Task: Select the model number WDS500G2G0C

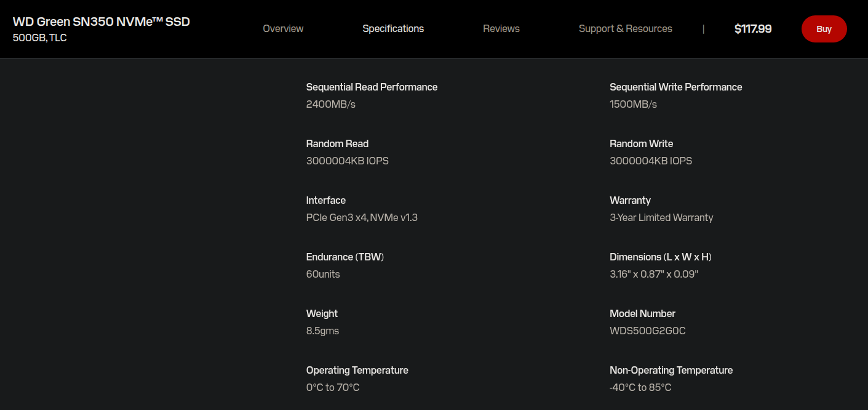Action: pyautogui.click(x=648, y=331)
